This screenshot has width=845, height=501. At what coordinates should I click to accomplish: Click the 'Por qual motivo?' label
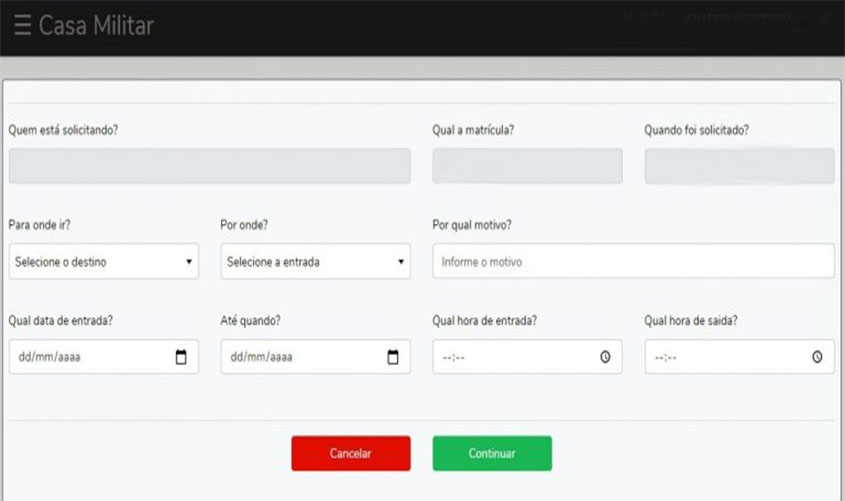coord(472,225)
